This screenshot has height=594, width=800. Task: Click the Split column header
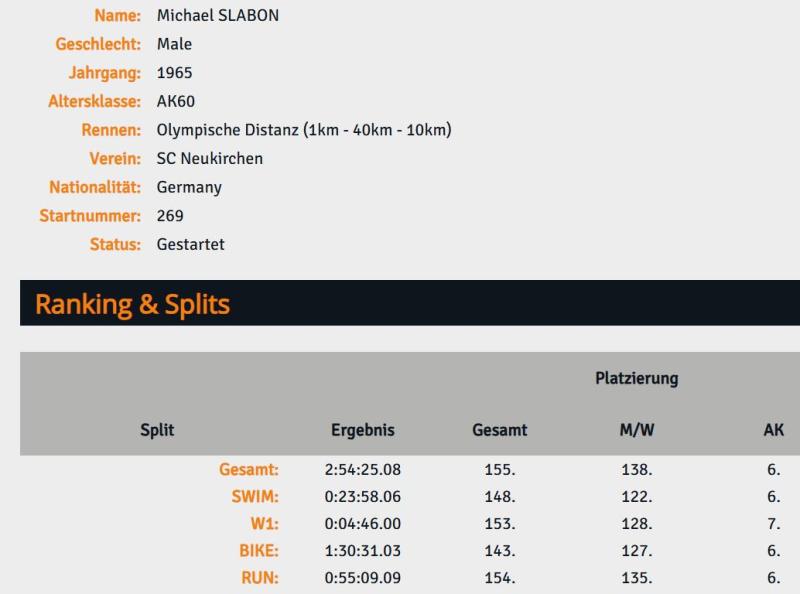point(157,430)
